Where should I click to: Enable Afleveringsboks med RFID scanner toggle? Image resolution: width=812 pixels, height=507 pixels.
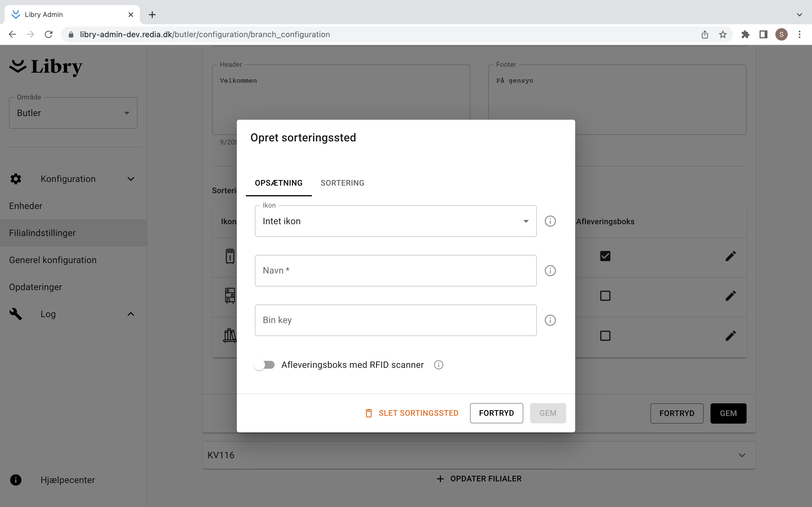pos(264,365)
